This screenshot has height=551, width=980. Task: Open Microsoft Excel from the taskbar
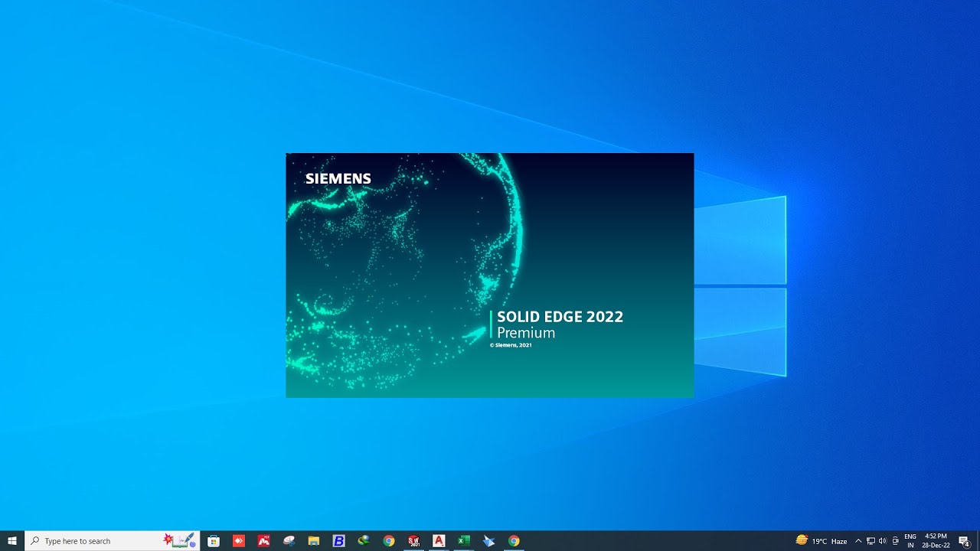464,541
